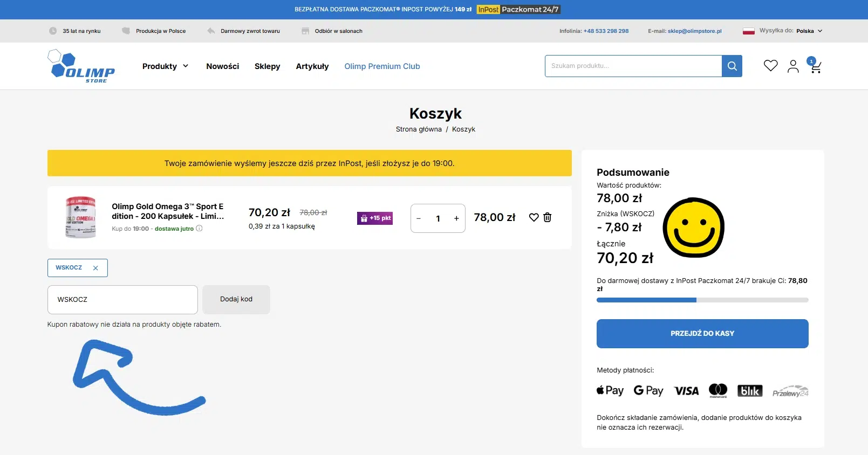Call the infolinia phone number link
This screenshot has height=455, width=868.
click(606, 31)
